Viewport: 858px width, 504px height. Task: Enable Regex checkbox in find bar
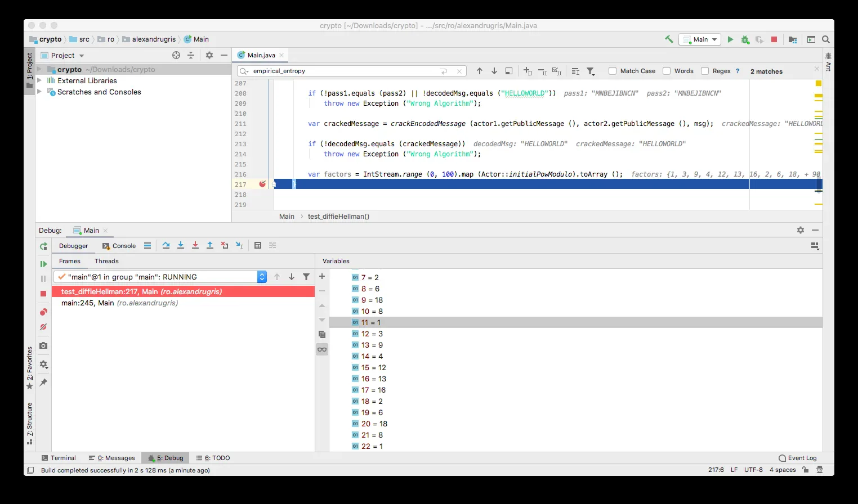coord(705,71)
